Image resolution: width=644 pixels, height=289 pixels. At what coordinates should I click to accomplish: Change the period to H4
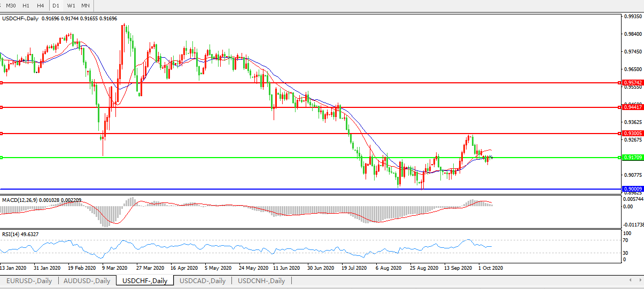pyautogui.click(x=41, y=5)
